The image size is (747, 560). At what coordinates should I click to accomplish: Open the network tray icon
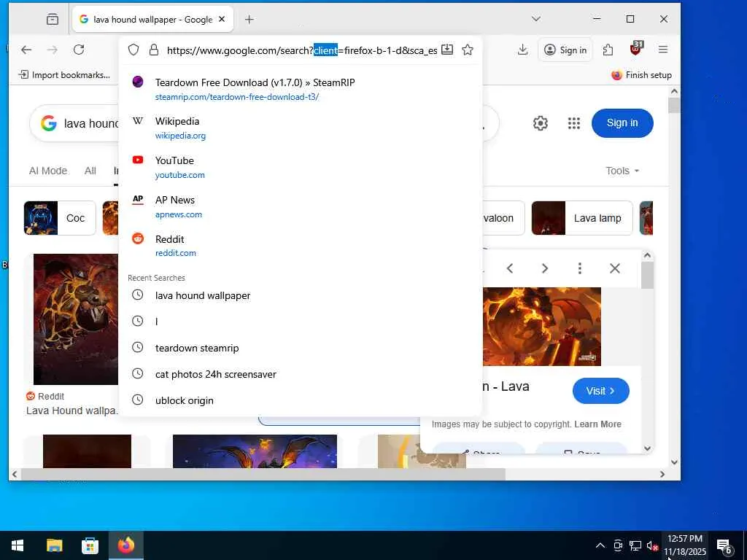click(635, 545)
